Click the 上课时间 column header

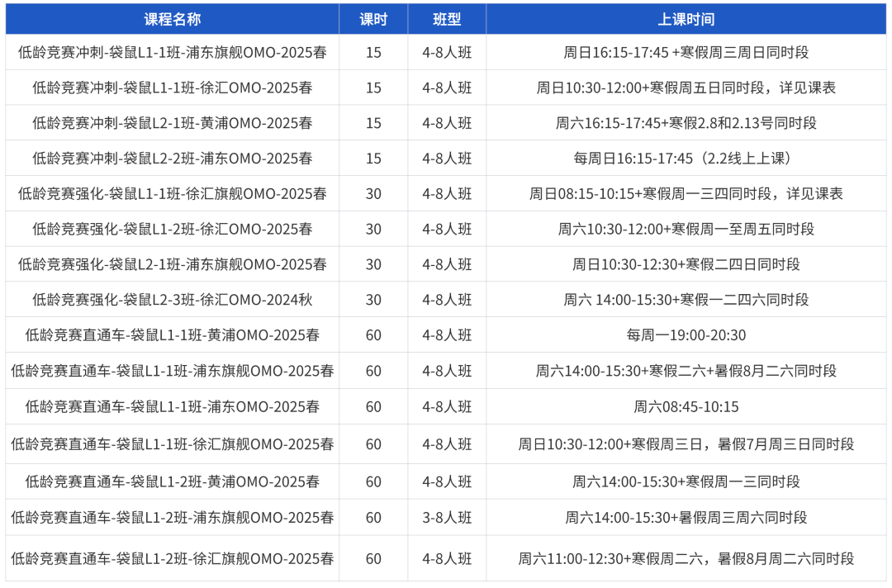click(686, 19)
